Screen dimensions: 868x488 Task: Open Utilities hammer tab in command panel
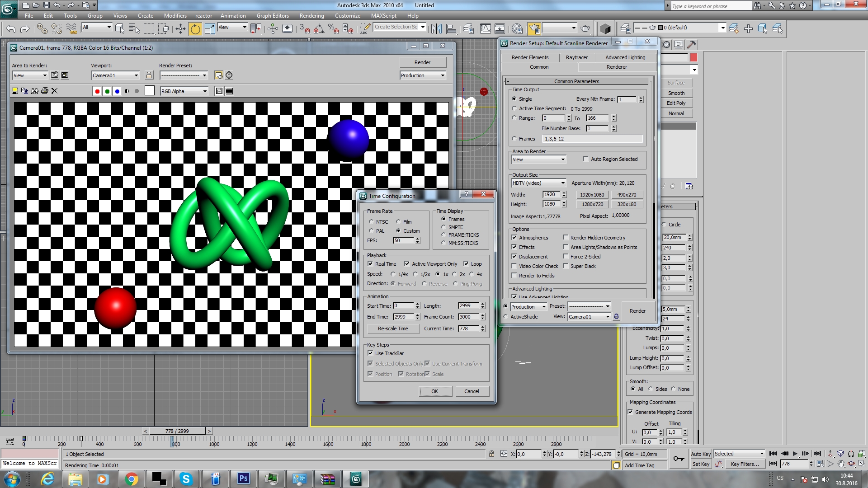(691, 44)
